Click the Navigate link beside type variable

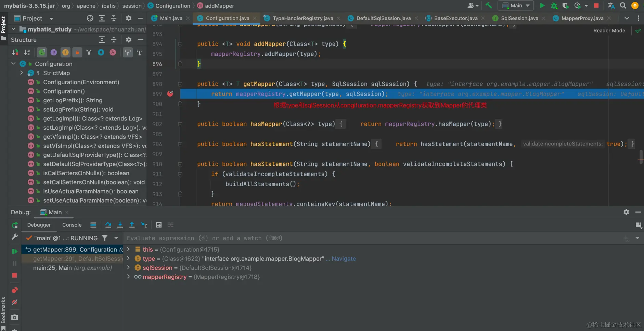[344, 259]
